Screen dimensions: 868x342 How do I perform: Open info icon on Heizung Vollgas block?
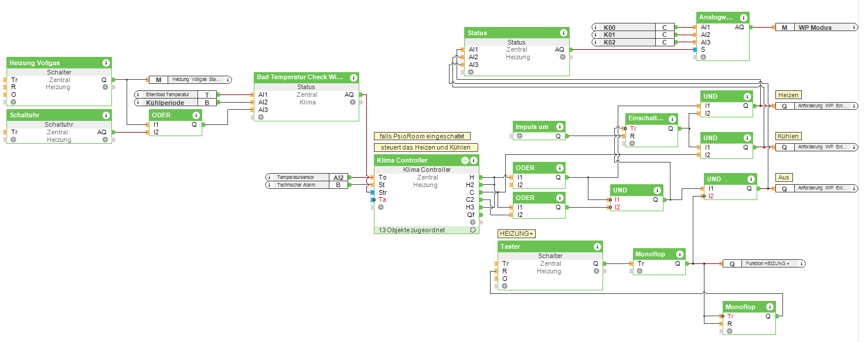point(106,63)
